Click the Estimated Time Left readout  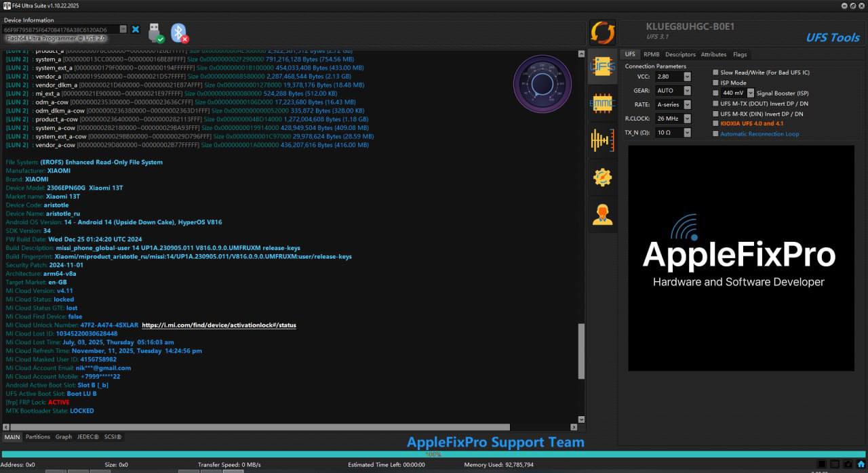pos(387,465)
